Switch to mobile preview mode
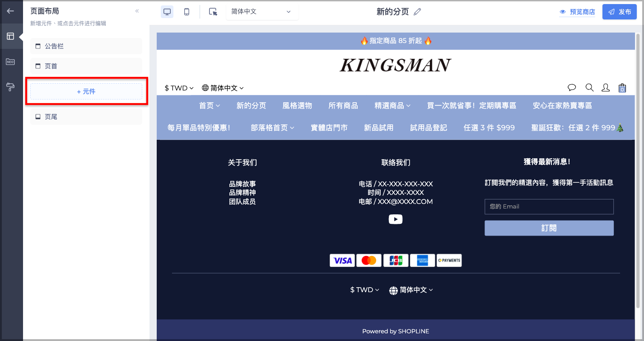Image resolution: width=644 pixels, height=341 pixels. tap(187, 12)
